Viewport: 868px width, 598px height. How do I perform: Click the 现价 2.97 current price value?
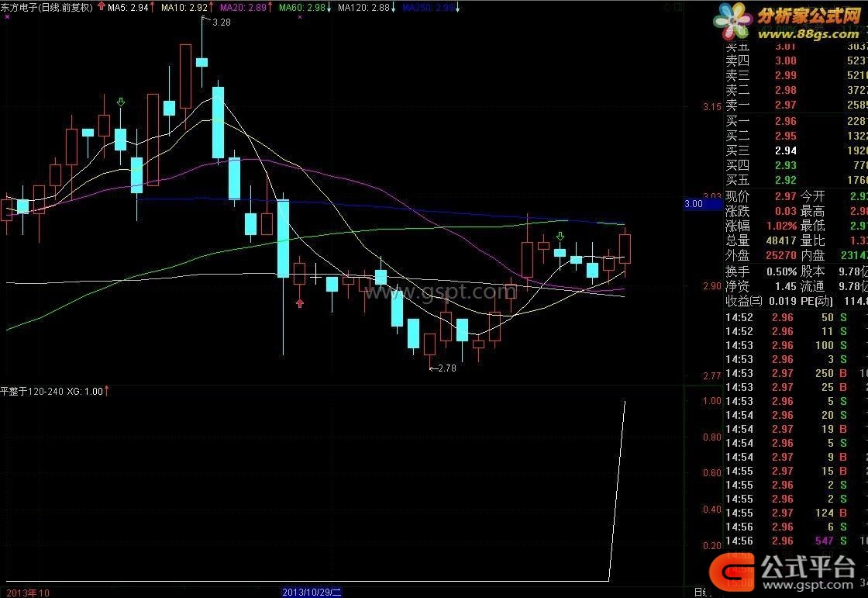tap(786, 196)
